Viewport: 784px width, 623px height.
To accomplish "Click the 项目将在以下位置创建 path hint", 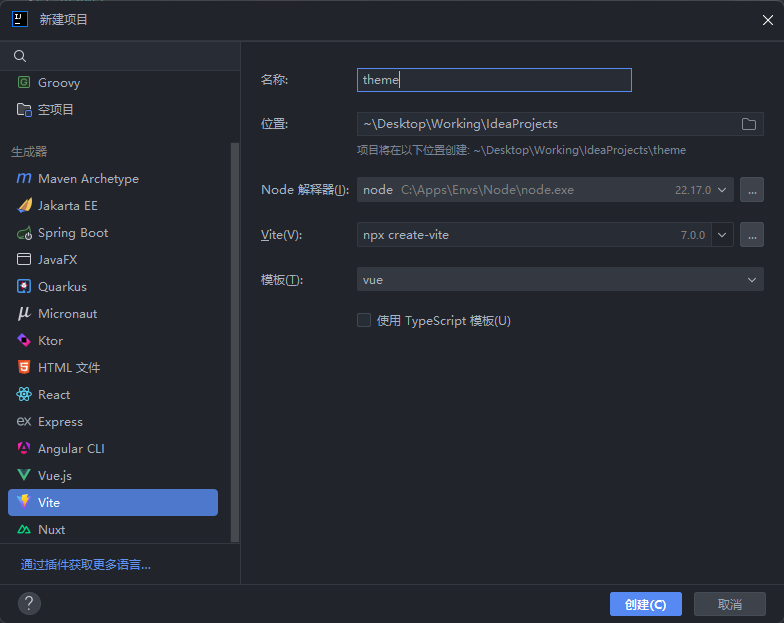I will coord(522,150).
